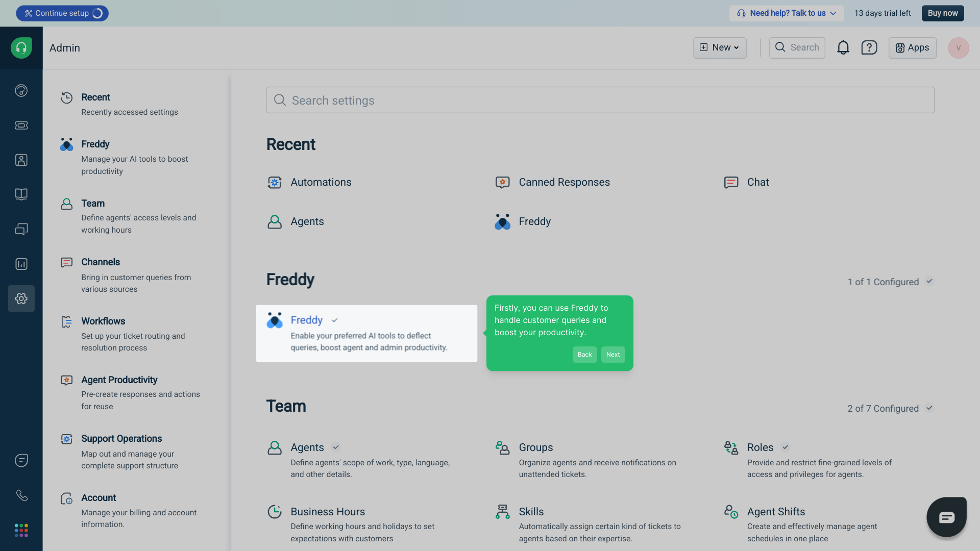
Task: Expand the New dropdown button
Action: [719, 47]
